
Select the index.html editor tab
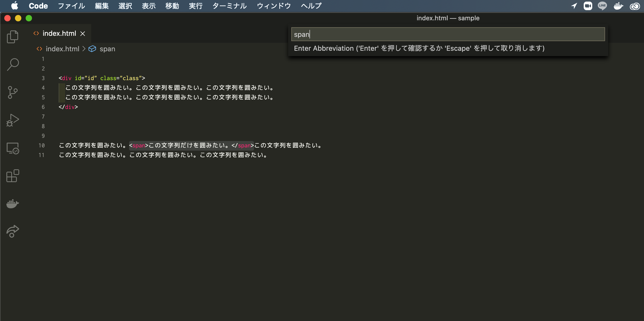[59, 33]
